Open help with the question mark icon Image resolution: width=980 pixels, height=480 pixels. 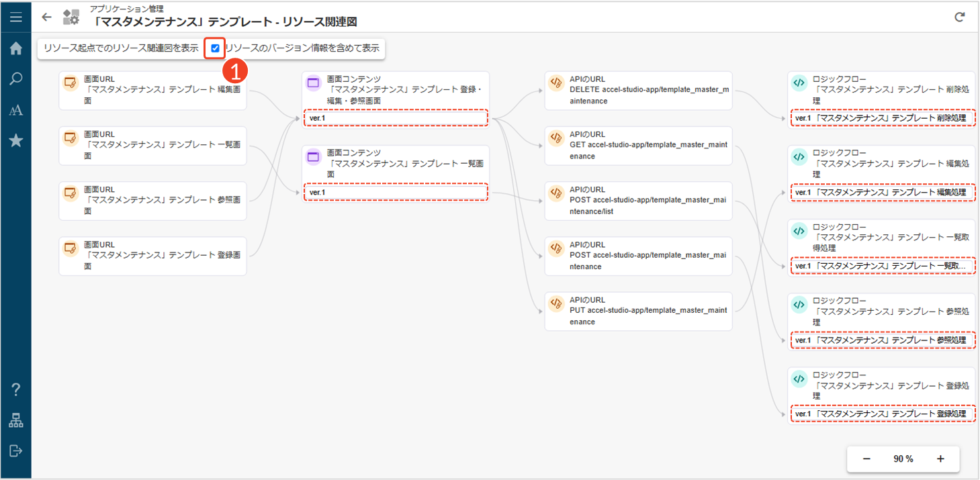(15, 389)
